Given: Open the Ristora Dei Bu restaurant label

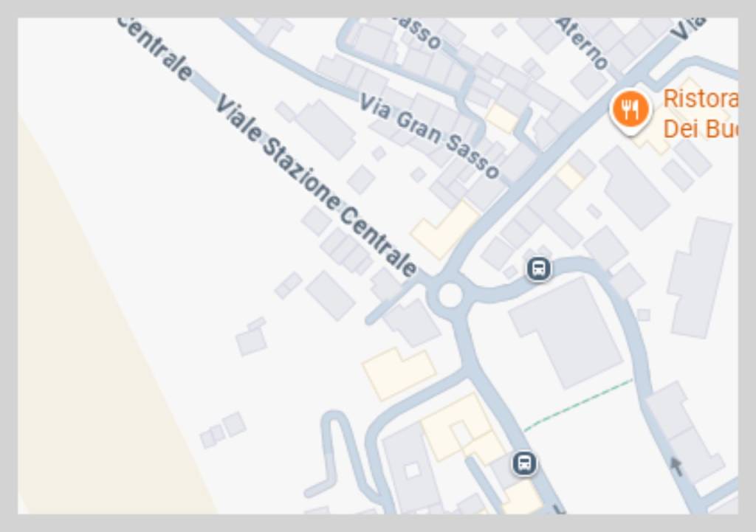Looking at the screenshot, I should click(x=700, y=114).
